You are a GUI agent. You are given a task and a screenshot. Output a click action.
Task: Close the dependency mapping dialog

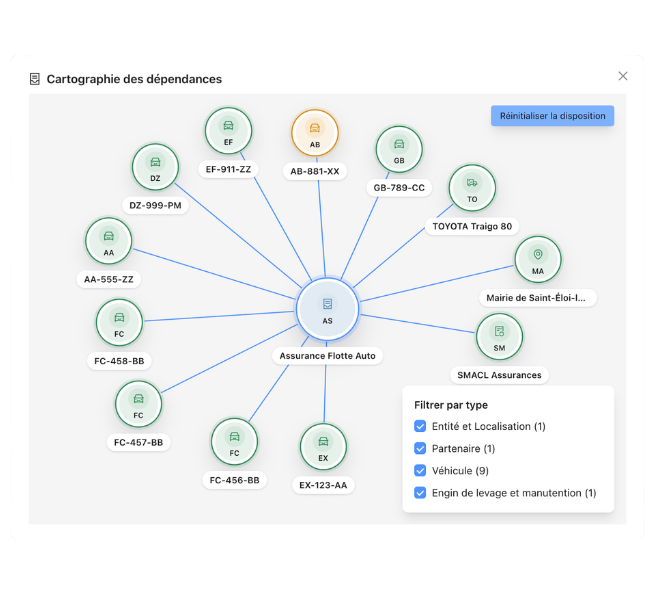(x=623, y=76)
